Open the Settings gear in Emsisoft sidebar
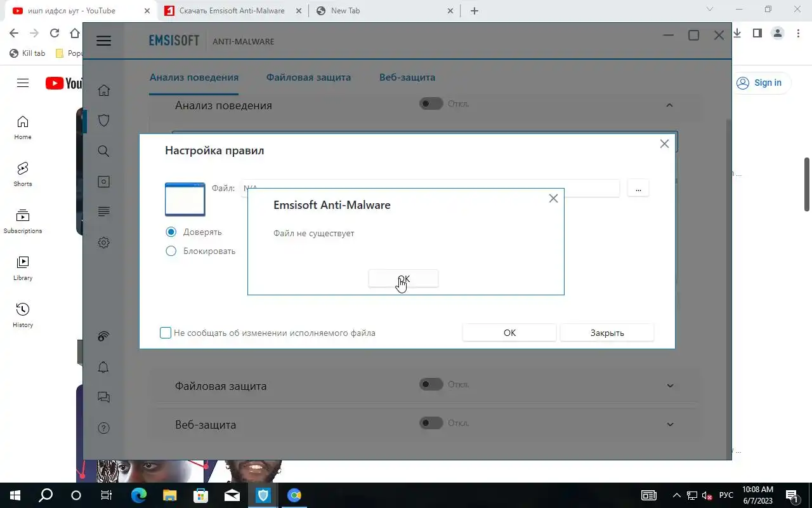Viewport: 812px width, 508px height. coord(104,243)
